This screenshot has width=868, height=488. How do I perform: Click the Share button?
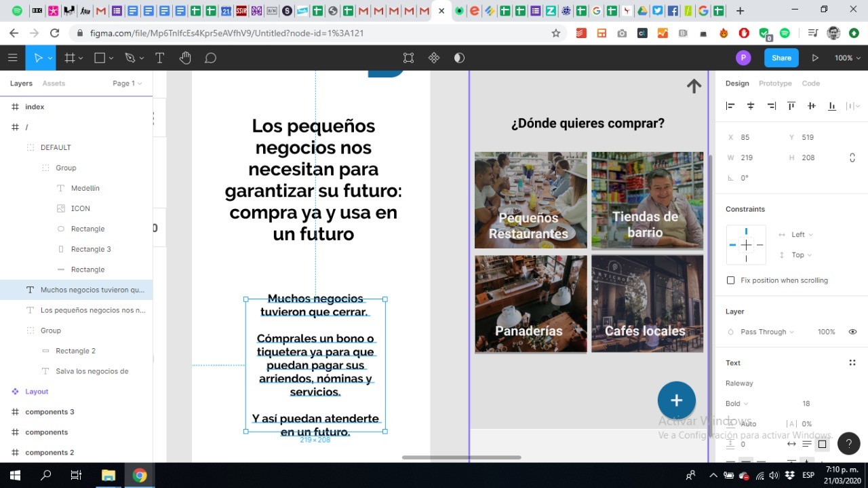point(781,58)
